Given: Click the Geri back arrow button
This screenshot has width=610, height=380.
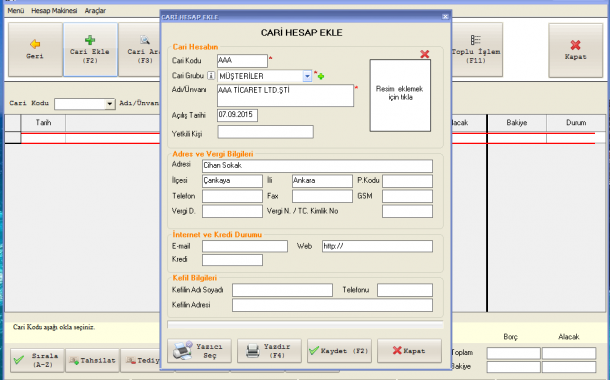Looking at the screenshot, I should click(35, 49).
